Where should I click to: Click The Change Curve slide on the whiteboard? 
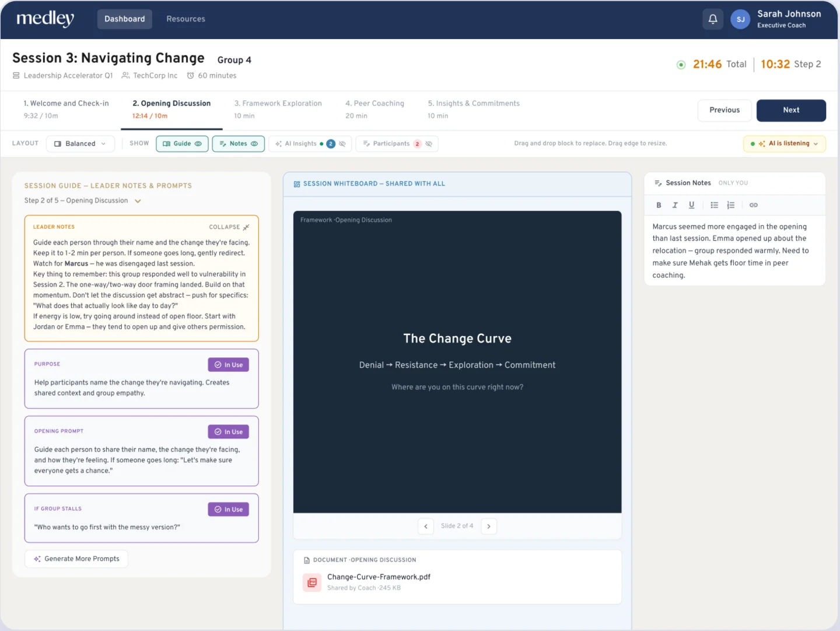[457, 362]
